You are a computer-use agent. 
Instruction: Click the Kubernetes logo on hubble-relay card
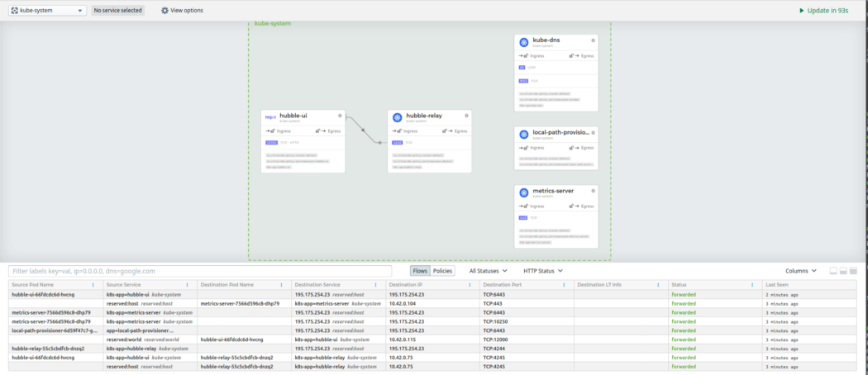point(397,117)
